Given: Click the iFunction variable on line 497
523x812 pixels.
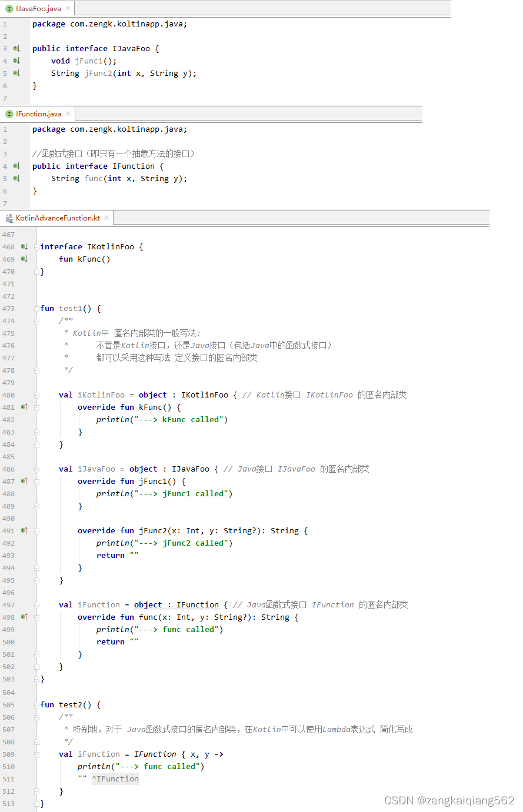Looking at the screenshot, I should click(99, 604).
